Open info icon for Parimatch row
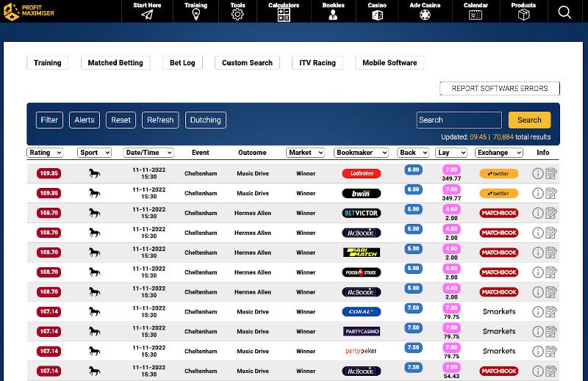Image resolution: width=588 pixels, height=381 pixels. tap(538, 253)
